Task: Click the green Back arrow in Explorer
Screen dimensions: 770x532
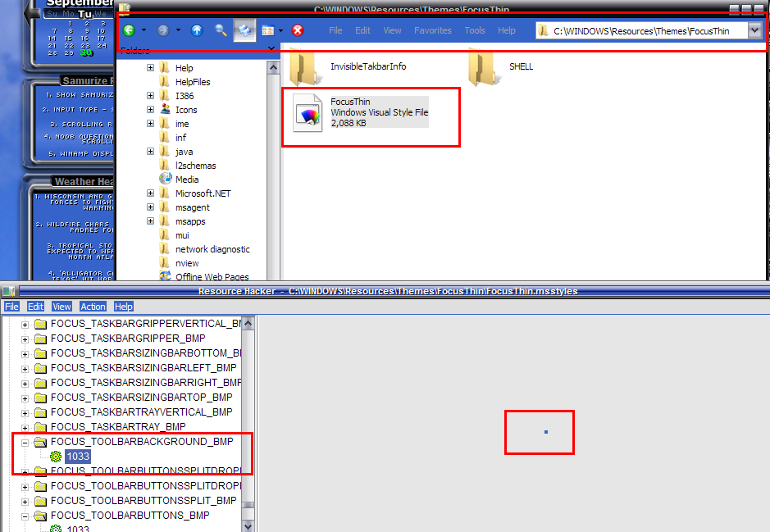Action: click(x=129, y=30)
